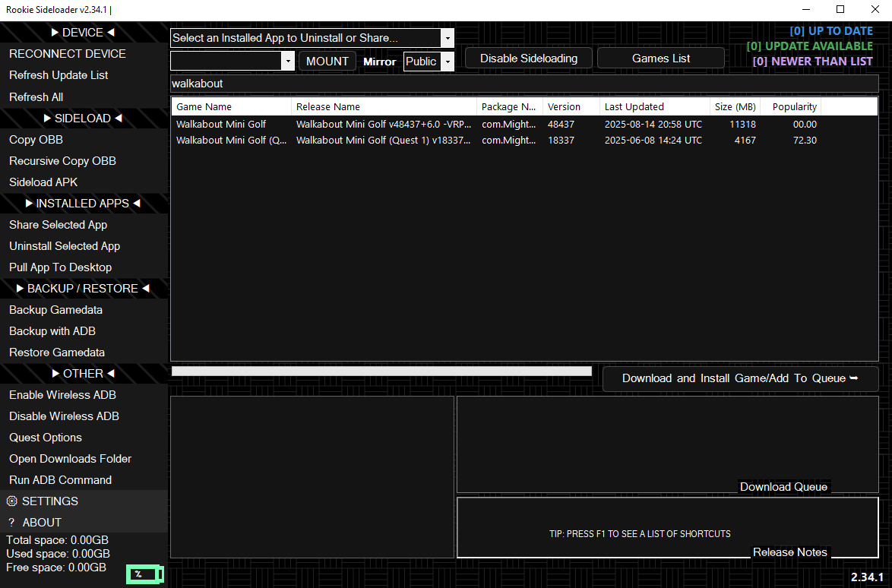Click the UPDATE AVAILABLE filter
892x588 pixels.
pyautogui.click(x=809, y=46)
